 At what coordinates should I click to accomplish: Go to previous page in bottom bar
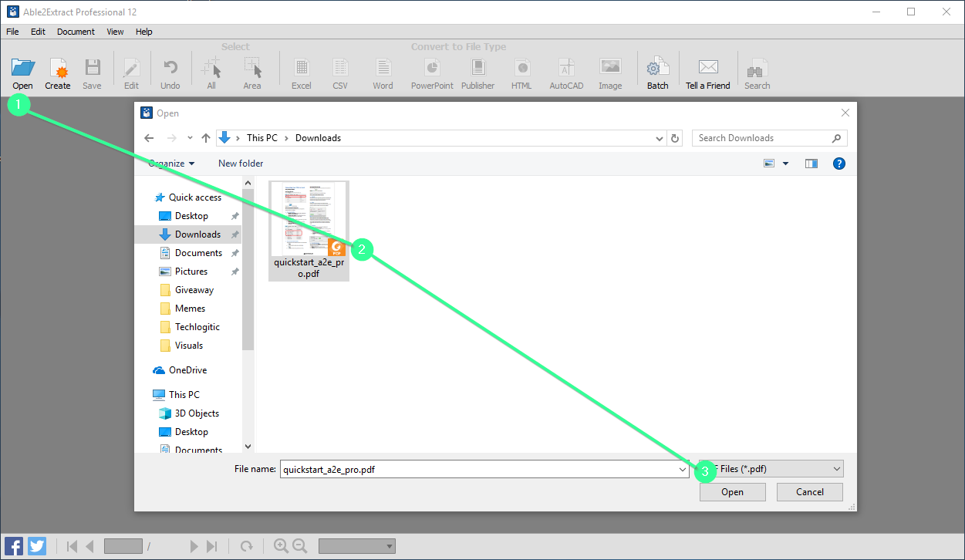click(89, 546)
